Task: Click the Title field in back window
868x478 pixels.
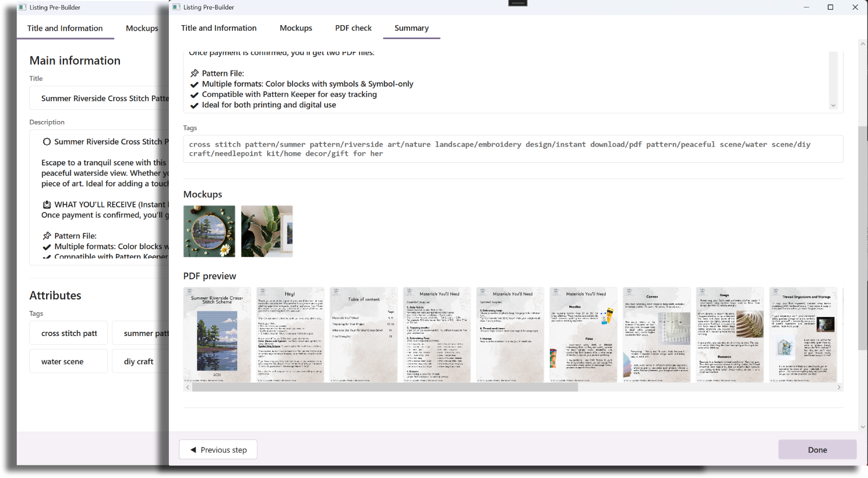Action: tap(100, 98)
